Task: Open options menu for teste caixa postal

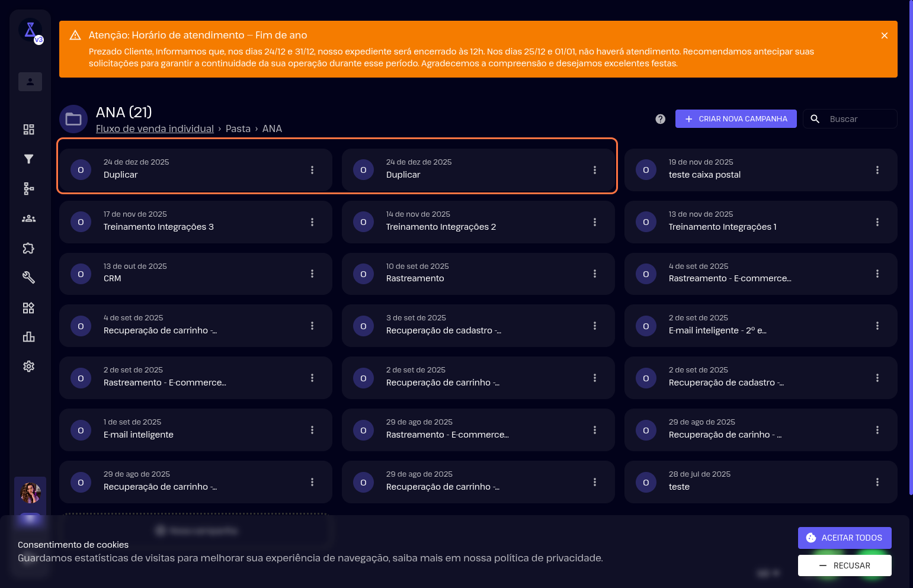Action: click(877, 170)
